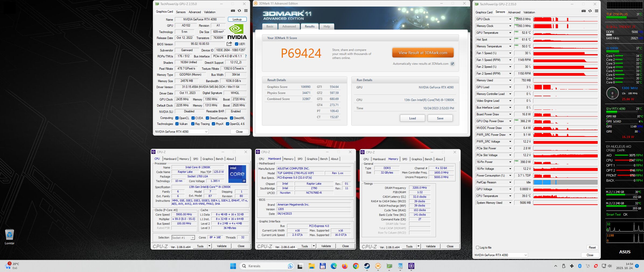Open Microsoft Edge from taskbar

(x=334, y=266)
